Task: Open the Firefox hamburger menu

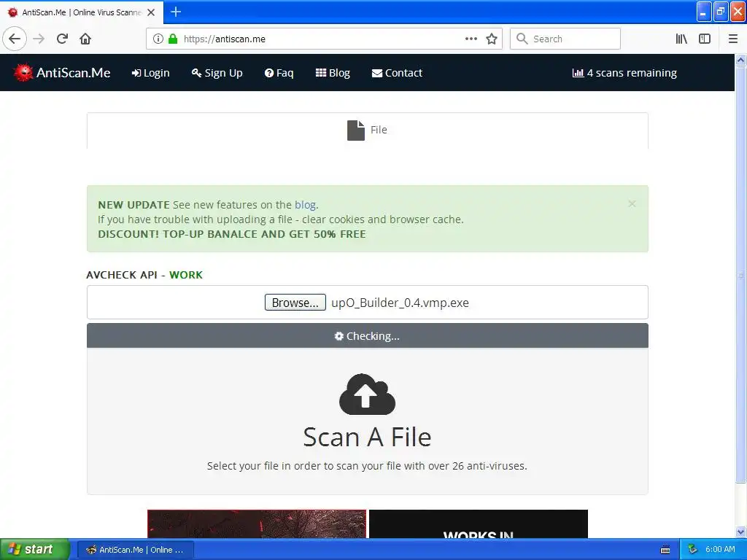Action: [732, 39]
